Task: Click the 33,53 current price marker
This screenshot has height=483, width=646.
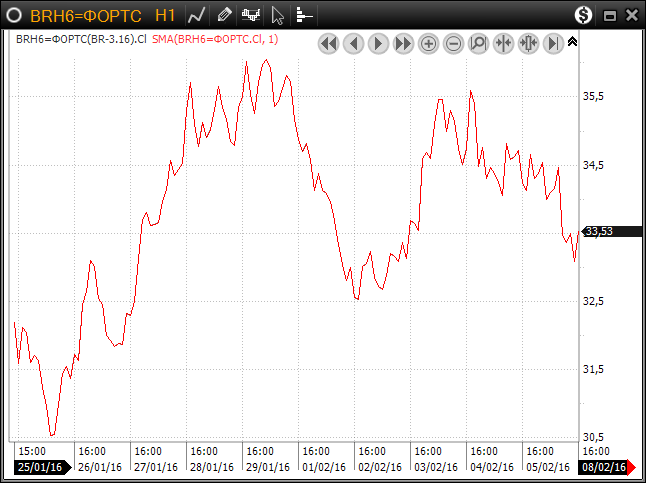Action: coord(599,231)
